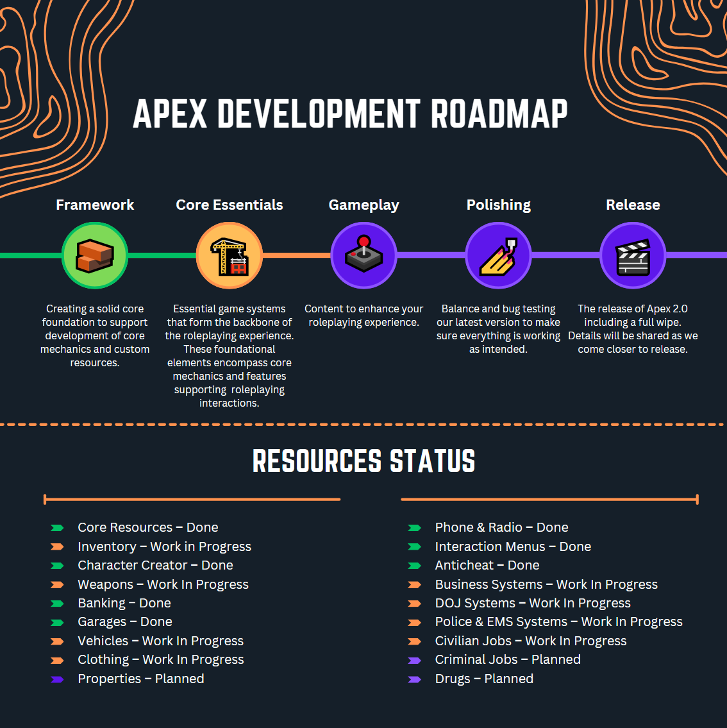Select the purple arrow beside Properties

point(58,678)
